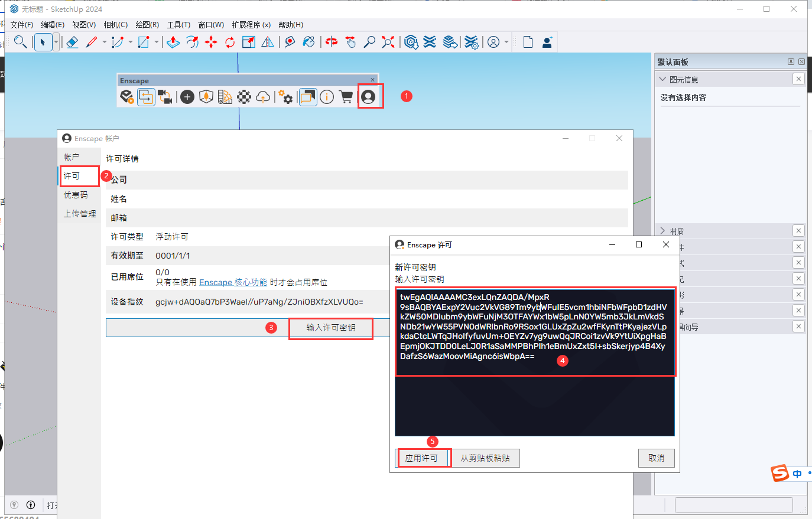Close the floating Enscape toolbar
812x519 pixels.
pos(373,80)
